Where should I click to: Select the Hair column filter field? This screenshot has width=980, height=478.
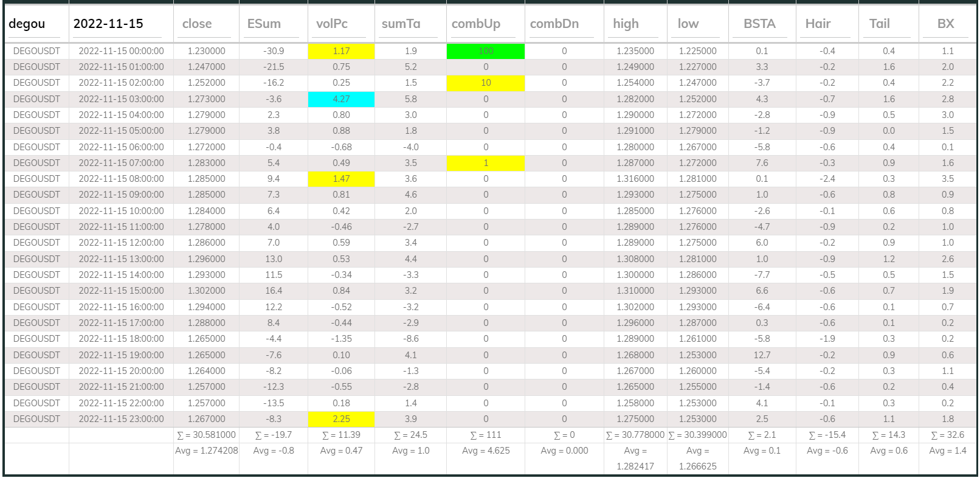(827, 24)
